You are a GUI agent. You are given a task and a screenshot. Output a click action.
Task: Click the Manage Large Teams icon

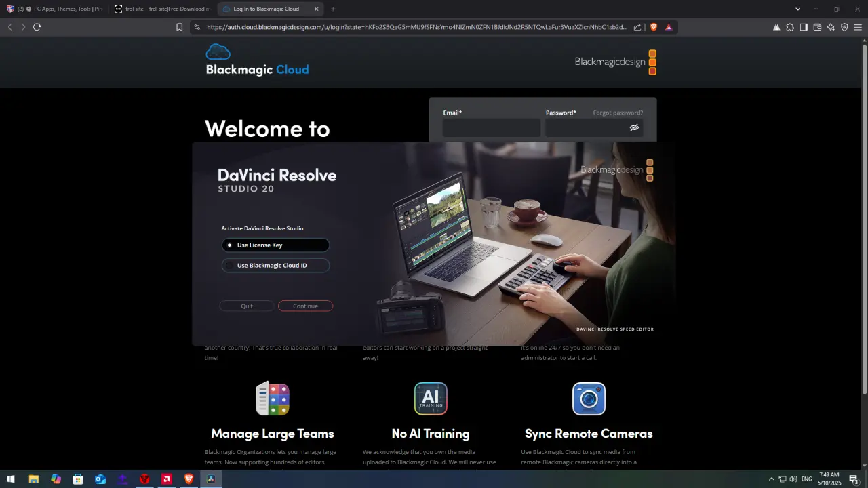click(273, 399)
